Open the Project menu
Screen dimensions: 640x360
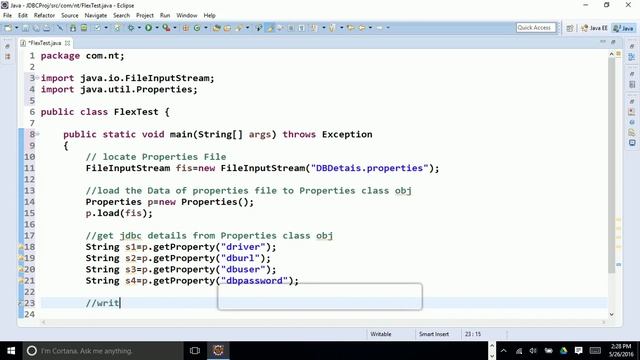pos(145,16)
